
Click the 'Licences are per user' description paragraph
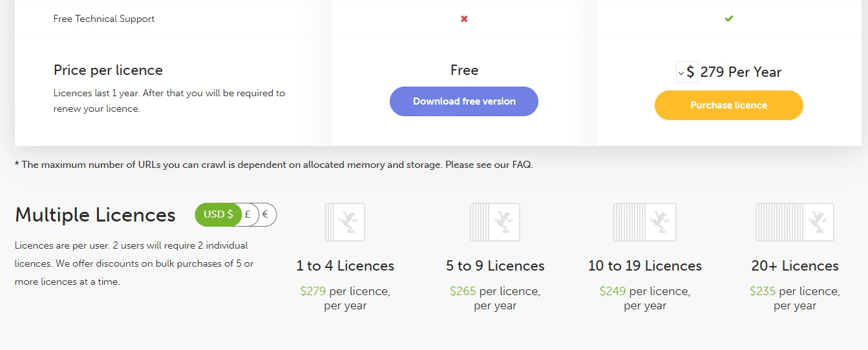[134, 263]
